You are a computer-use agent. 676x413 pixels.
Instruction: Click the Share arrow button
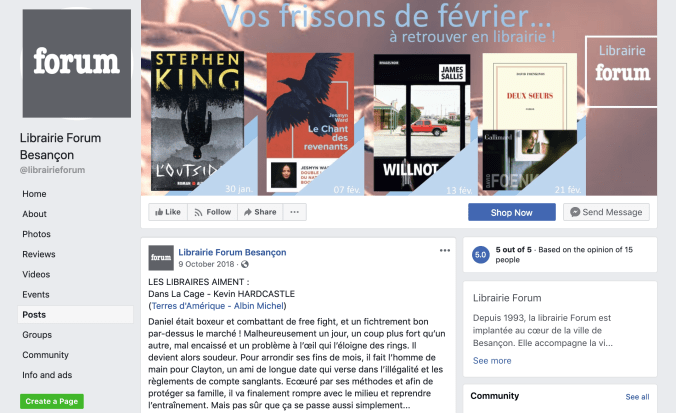(x=260, y=212)
